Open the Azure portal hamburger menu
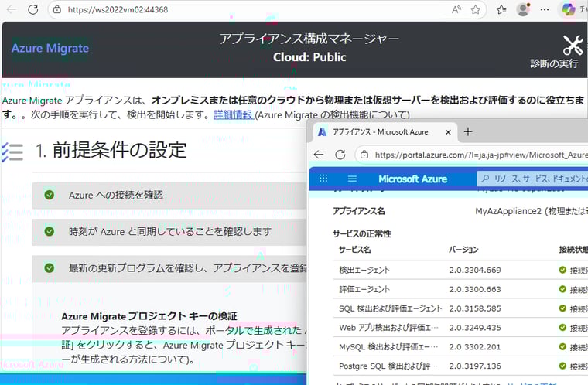This screenshot has height=385, width=588. coord(352,179)
